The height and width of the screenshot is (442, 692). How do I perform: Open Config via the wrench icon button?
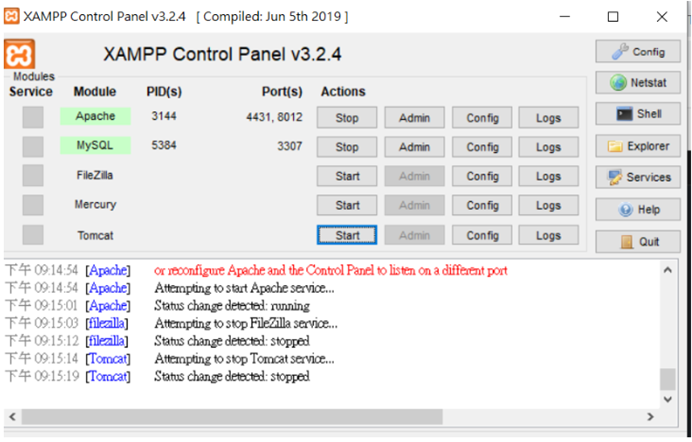coord(638,52)
